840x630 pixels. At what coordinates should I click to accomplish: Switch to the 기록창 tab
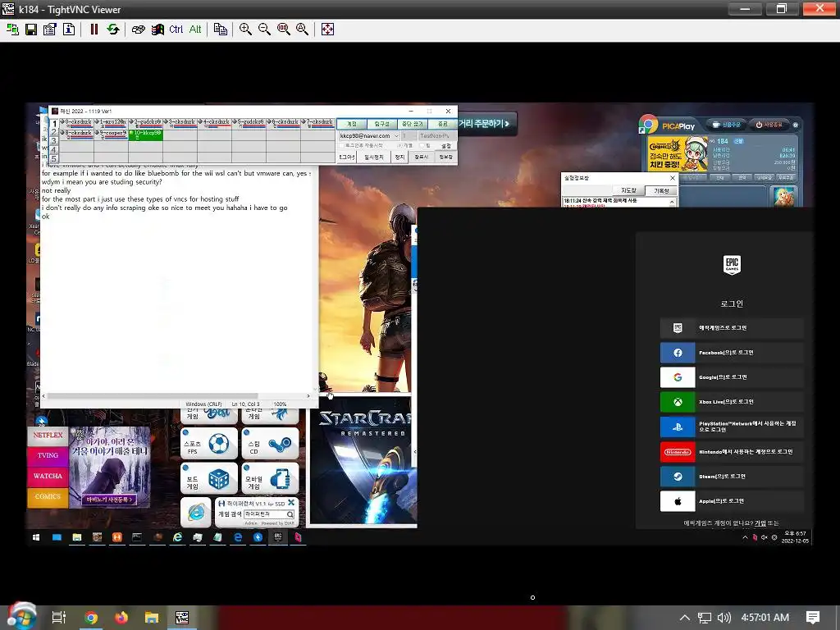661,190
